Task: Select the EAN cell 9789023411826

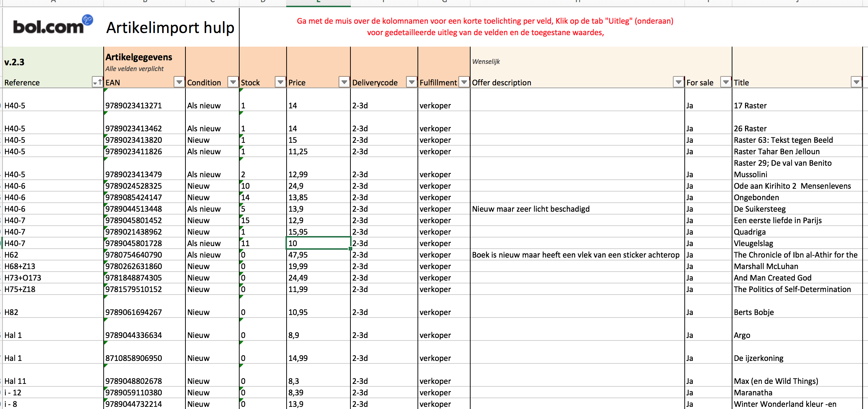Action: coord(145,151)
